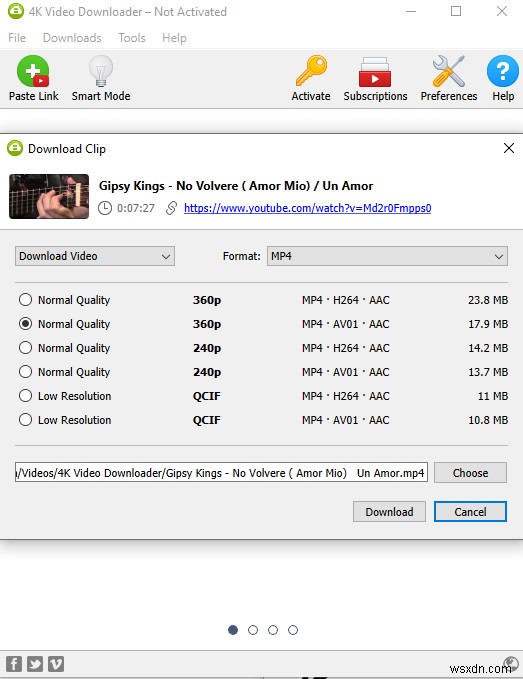The image size is (523, 679).
Task: Click the 23.8 MB file size text
Action: point(488,300)
